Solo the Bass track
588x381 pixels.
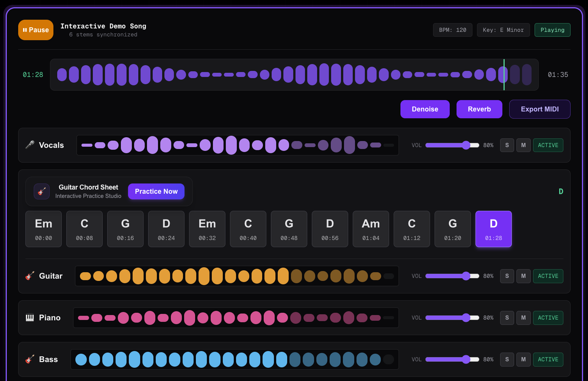coord(507,359)
